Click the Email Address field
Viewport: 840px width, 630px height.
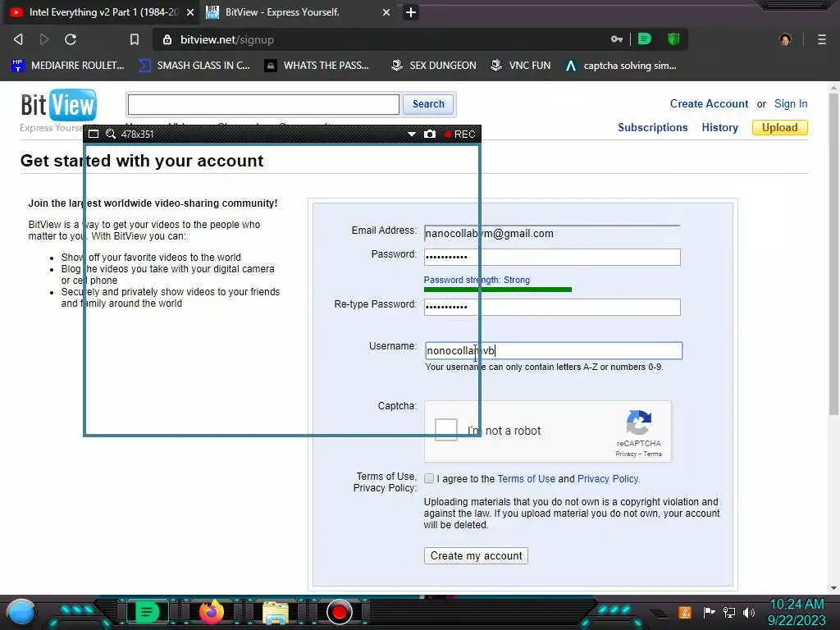click(552, 233)
